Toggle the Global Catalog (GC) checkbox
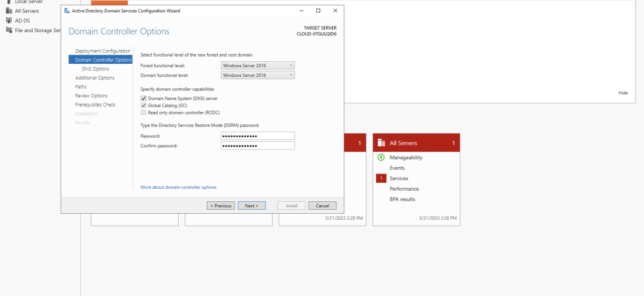Image resolution: width=644 pixels, height=296 pixels. (x=143, y=106)
